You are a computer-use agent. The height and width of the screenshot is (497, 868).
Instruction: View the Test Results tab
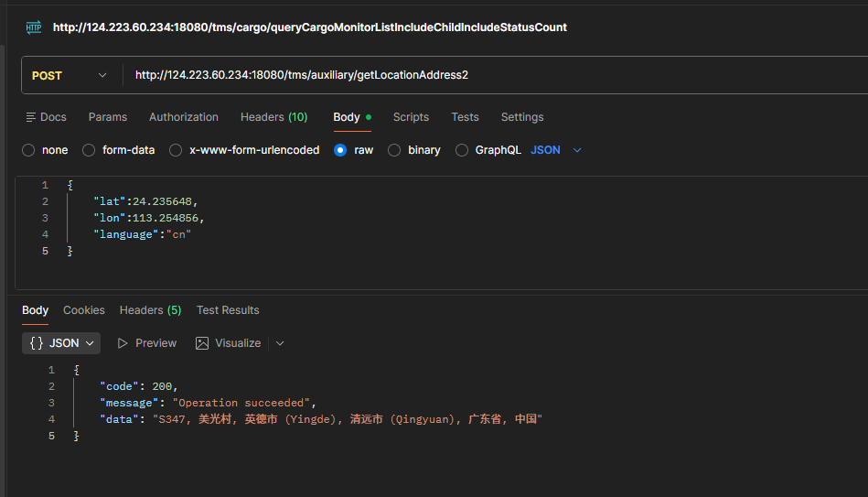tap(228, 310)
